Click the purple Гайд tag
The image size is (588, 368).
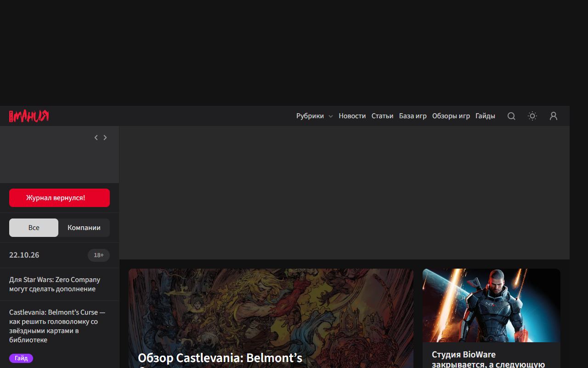coord(21,358)
